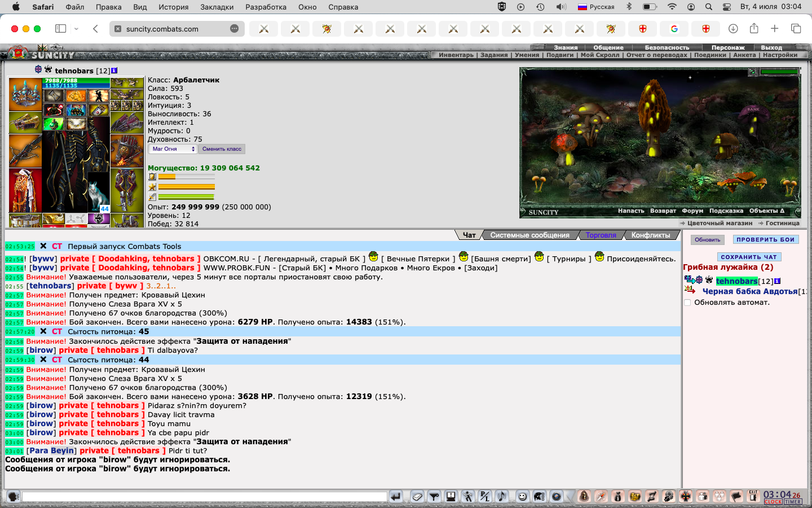Open the Общение top menu
This screenshot has height=508, width=812.
608,47
